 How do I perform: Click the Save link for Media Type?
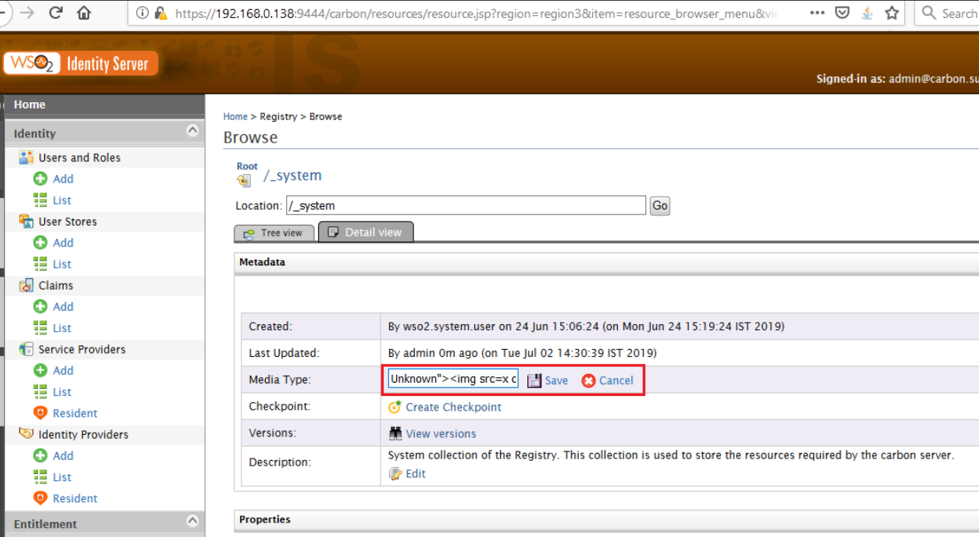click(x=556, y=380)
